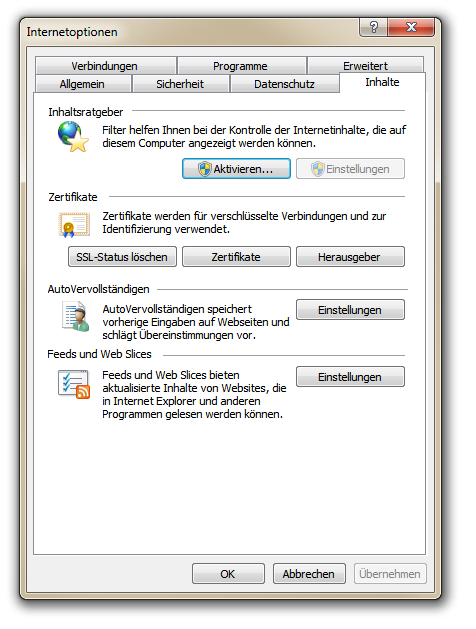The width and height of the screenshot is (476, 629).
Task: Go to the Allgemein tab
Action: [83, 84]
